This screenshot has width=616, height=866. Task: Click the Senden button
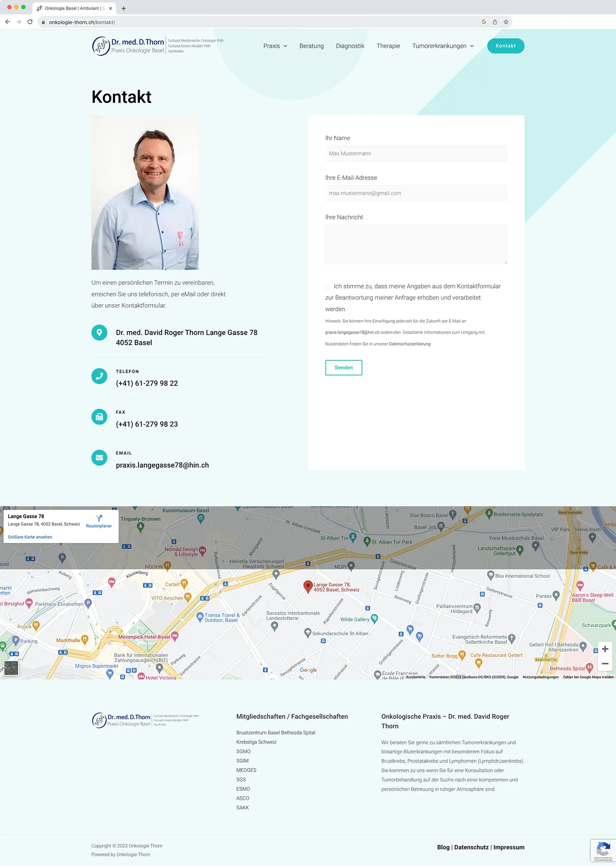pos(344,368)
